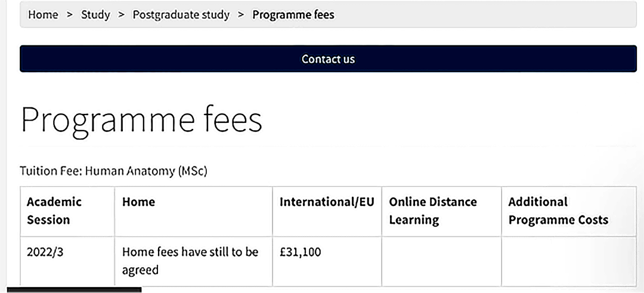644x293 pixels.
Task: Click the breadcrumb separator after Home
Action: (69, 15)
